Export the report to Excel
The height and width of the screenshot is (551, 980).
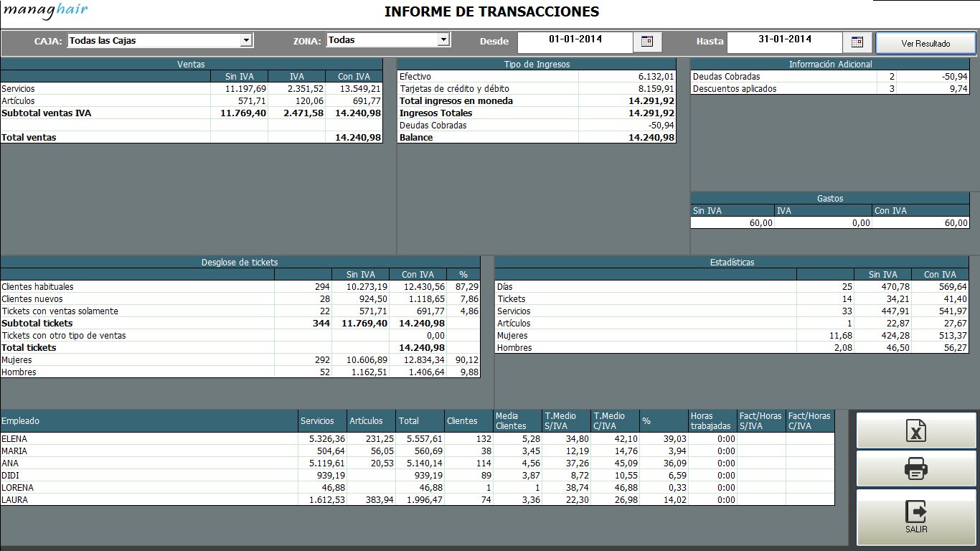point(916,430)
